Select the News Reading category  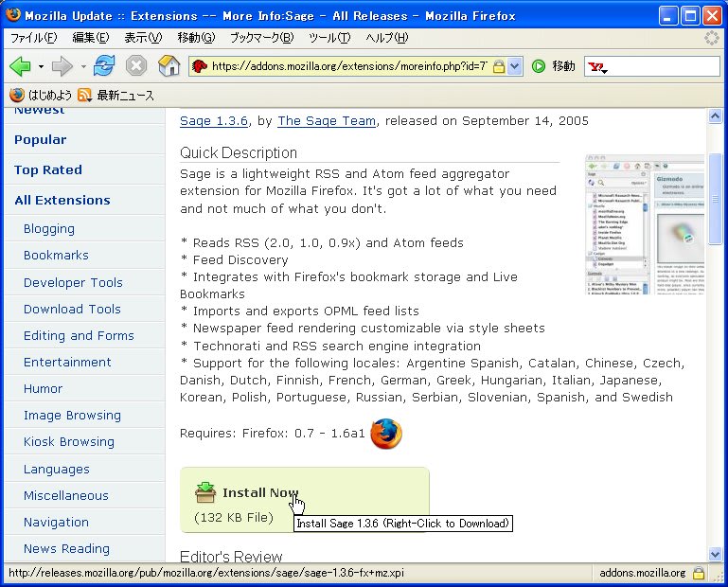click(67, 549)
